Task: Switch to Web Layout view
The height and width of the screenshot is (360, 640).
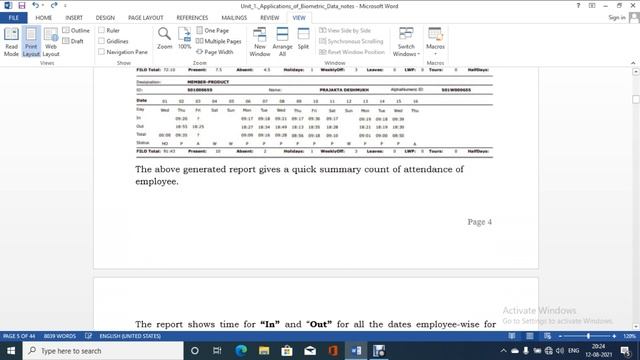Action: [x=51, y=42]
